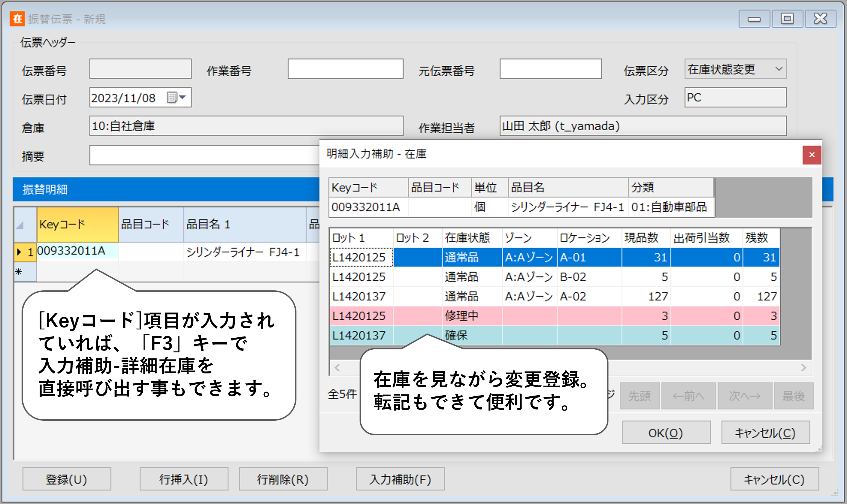Minimize the 振替伝票 window
847x504 pixels.
pyautogui.click(x=754, y=19)
